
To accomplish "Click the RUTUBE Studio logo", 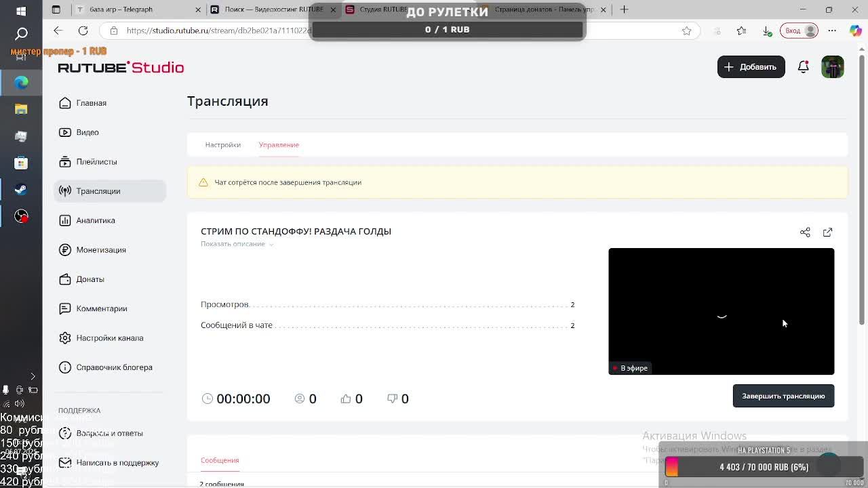I will pyautogui.click(x=121, y=67).
